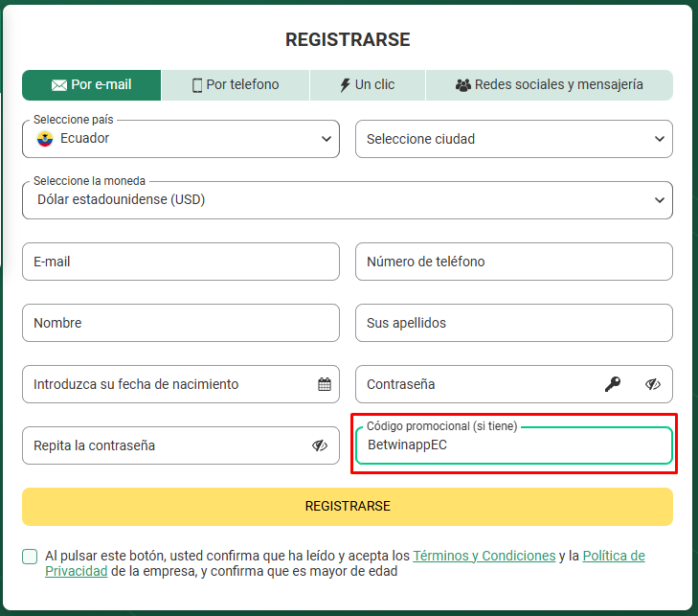Toggle Contraseña visibility eye icon
The width and height of the screenshot is (698, 616).
(653, 384)
